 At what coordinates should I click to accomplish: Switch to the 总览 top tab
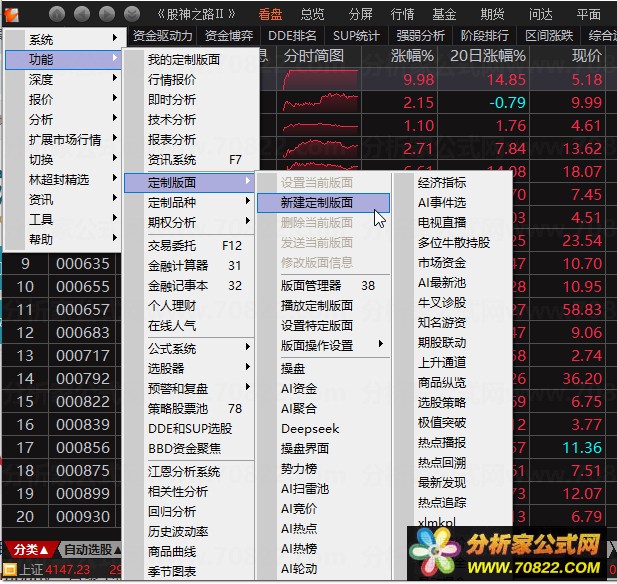point(312,15)
